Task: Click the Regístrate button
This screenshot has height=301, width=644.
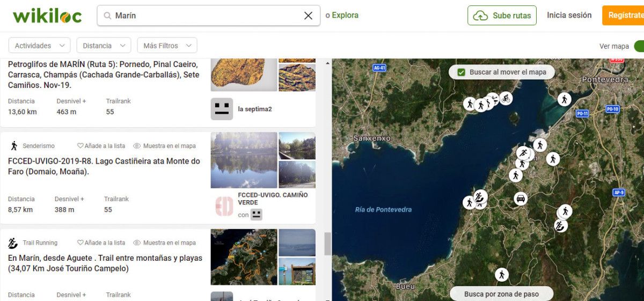Action: [623, 16]
